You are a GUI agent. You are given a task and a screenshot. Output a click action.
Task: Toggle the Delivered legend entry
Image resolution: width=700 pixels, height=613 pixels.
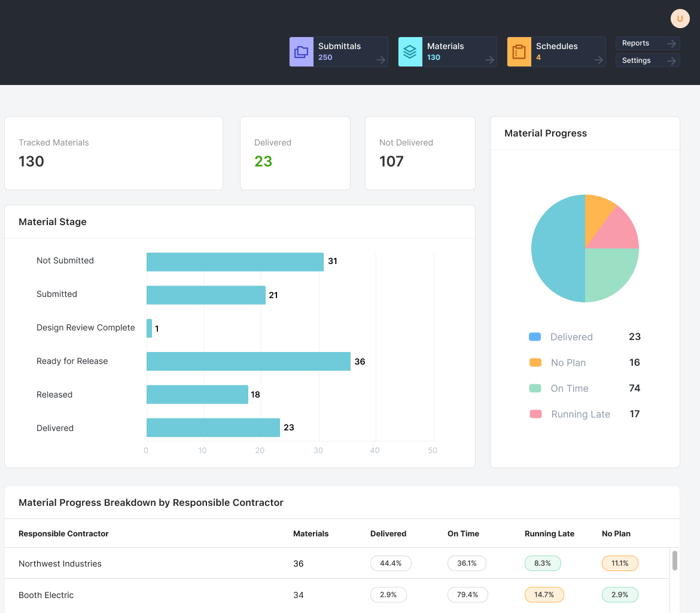[x=571, y=337]
